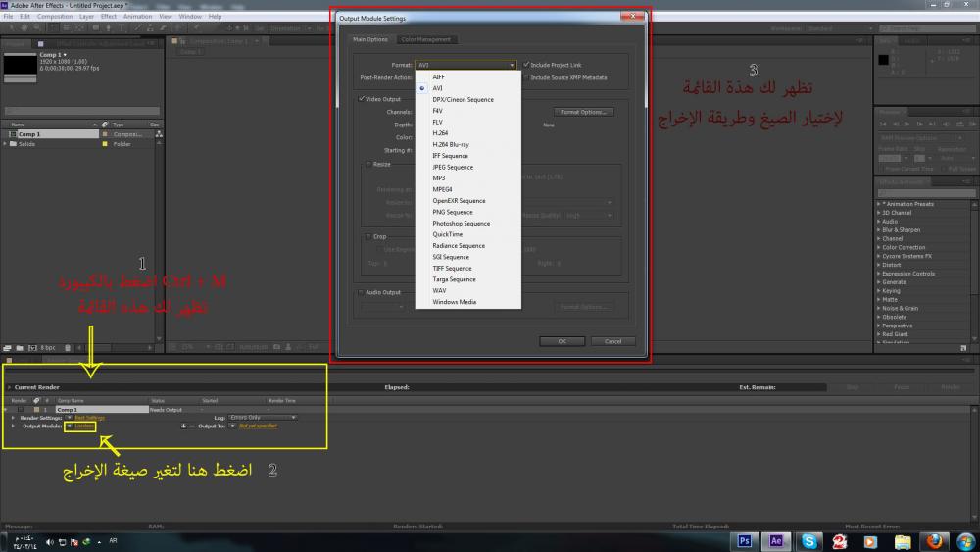Open Render Settings template dropdown arrow
The height and width of the screenshot is (552, 980).
[69, 417]
